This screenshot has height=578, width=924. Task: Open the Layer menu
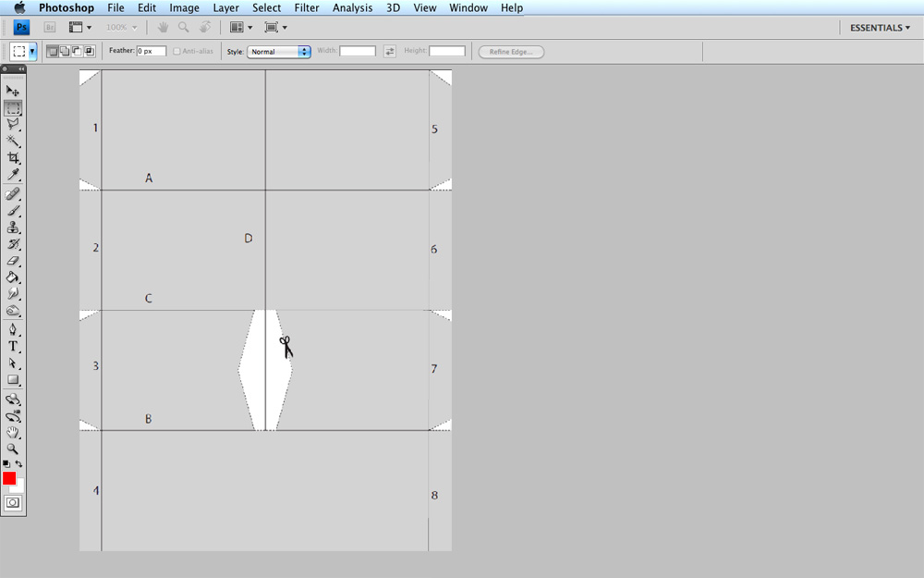coord(225,7)
